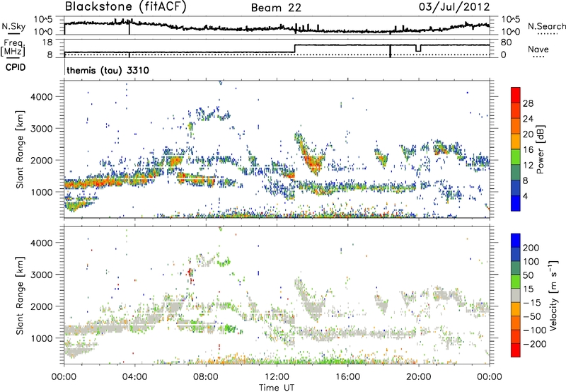Viewport: 566px width, 392px height.
Task: Click the gray -15 to 15 band of the Velocity color bar
Action: (x=516, y=295)
